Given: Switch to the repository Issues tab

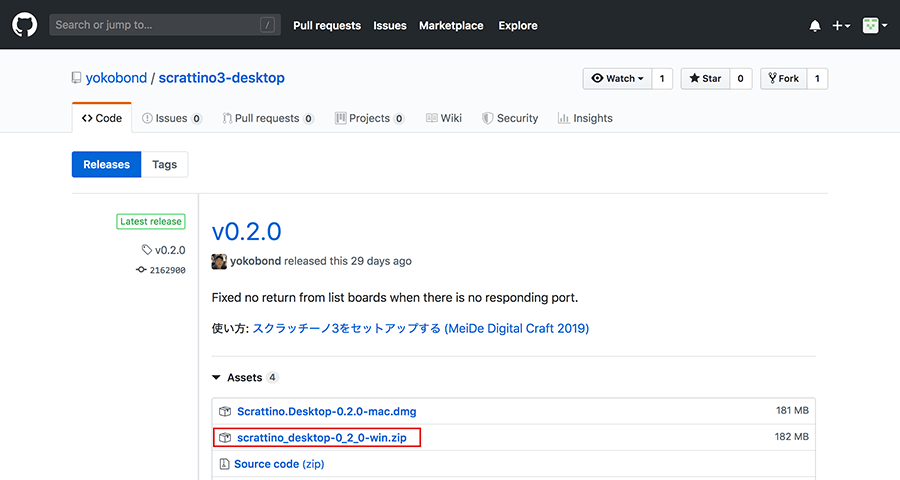Looking at the screenshot, I should tap(172, 118).
